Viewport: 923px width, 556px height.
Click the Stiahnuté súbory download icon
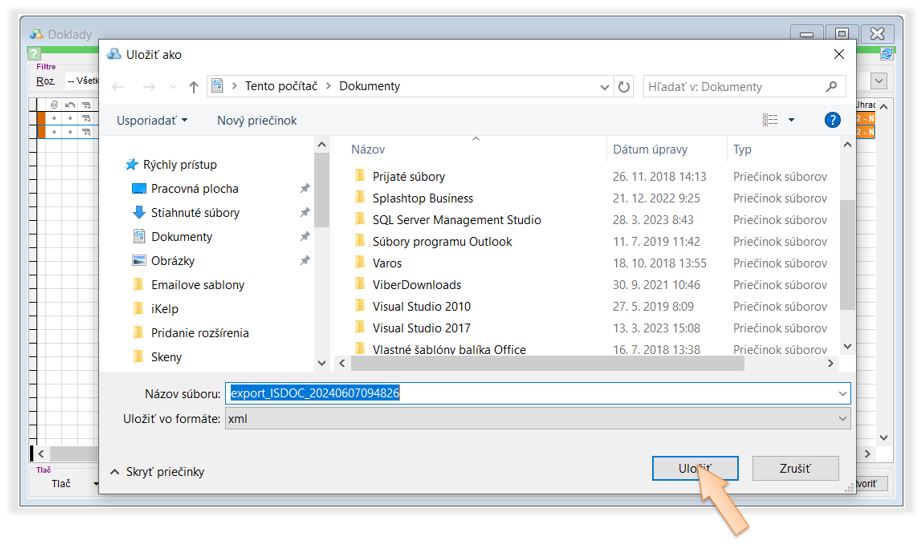(x=140, y=213)
